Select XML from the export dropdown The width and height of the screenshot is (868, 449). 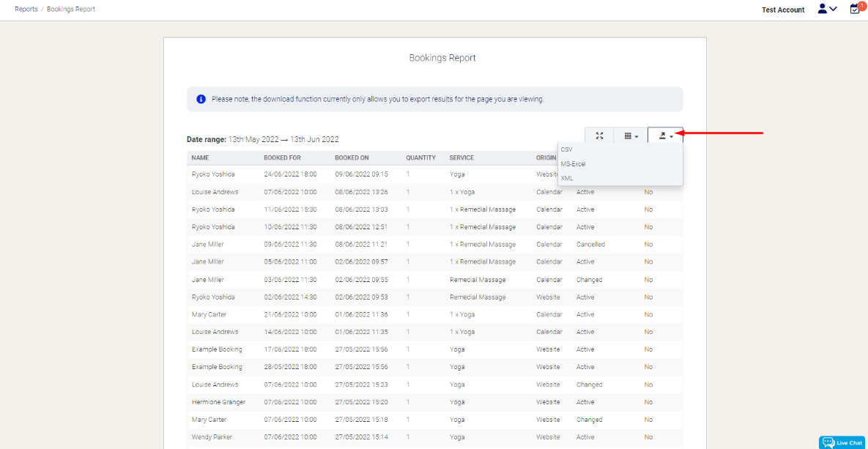tap(567, 178)
